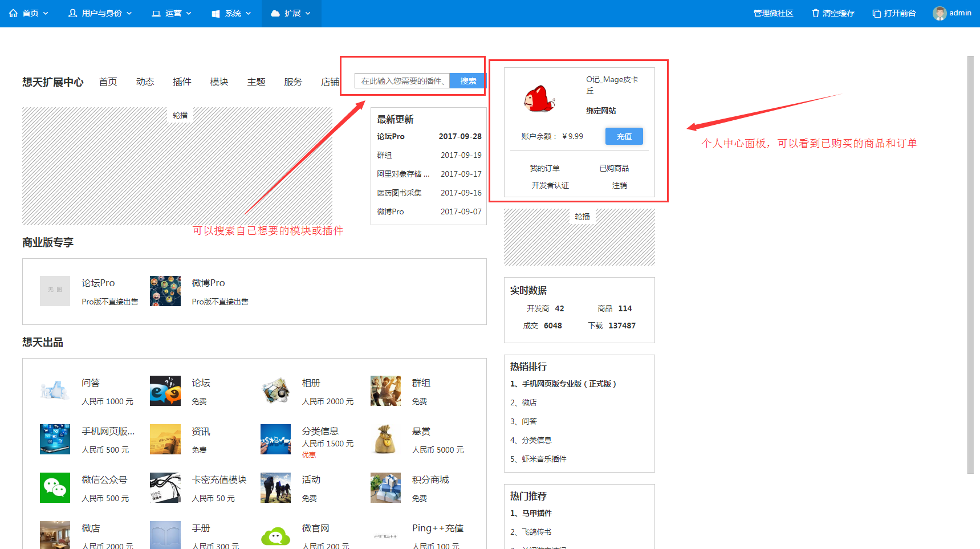Open the 分类信息 module icon
980x549 pixels.
pos(275,439)
